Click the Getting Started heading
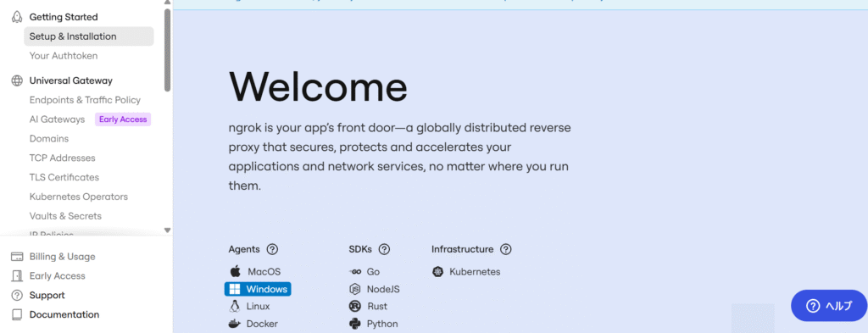The width and height of the screenshot is (868, 333). pyautogui.click(x=64, y=17)
